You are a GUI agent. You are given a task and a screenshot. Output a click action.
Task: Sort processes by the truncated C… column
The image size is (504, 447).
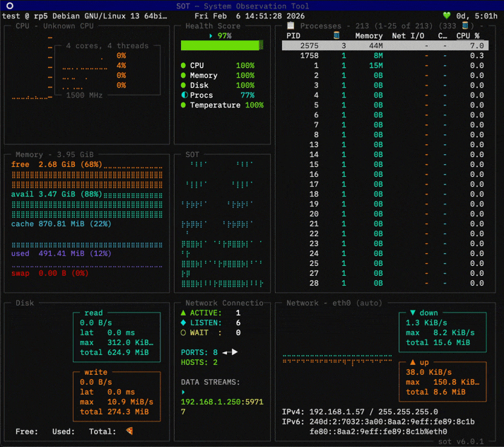[443, 35]
